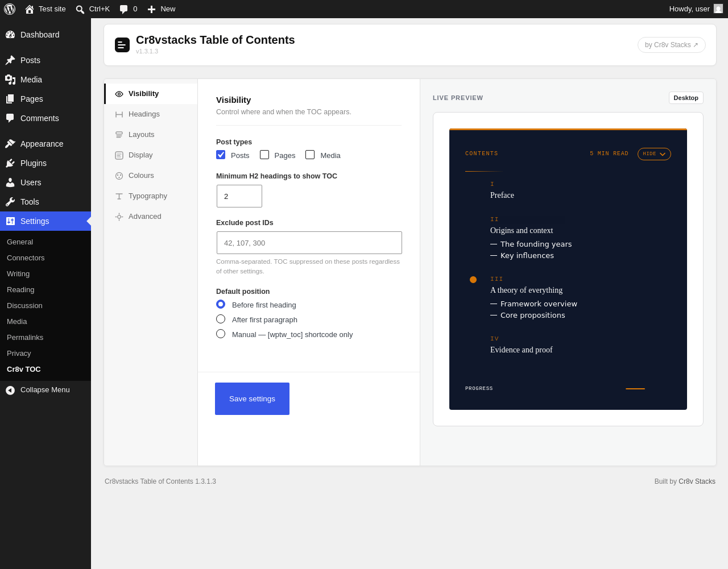Open Discussion settings submenu item
The width and height of the screenshot is (728, 569).
click(x=24, y=306)
